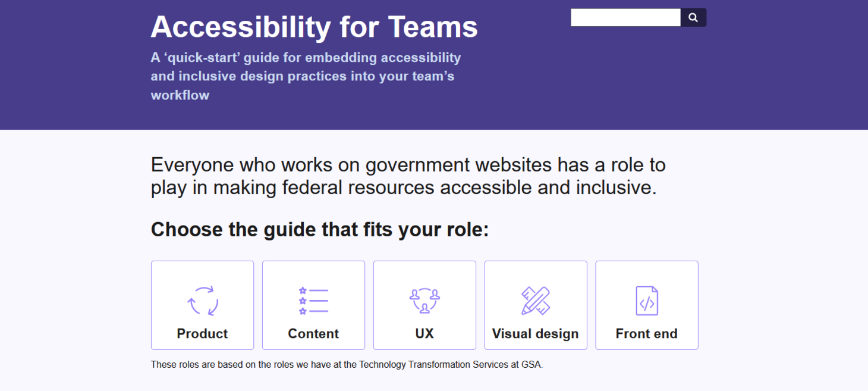
Task: Click the 'Everyone who works on government websites' paragraph
Action: (408, 176)
